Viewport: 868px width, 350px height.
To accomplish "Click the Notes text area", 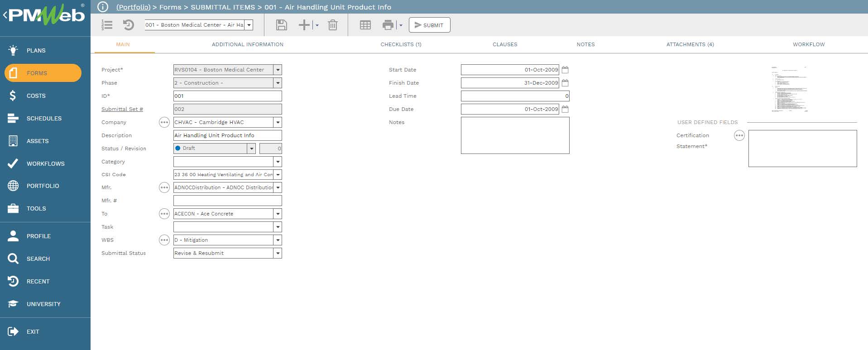I will [x=515, y=135].
